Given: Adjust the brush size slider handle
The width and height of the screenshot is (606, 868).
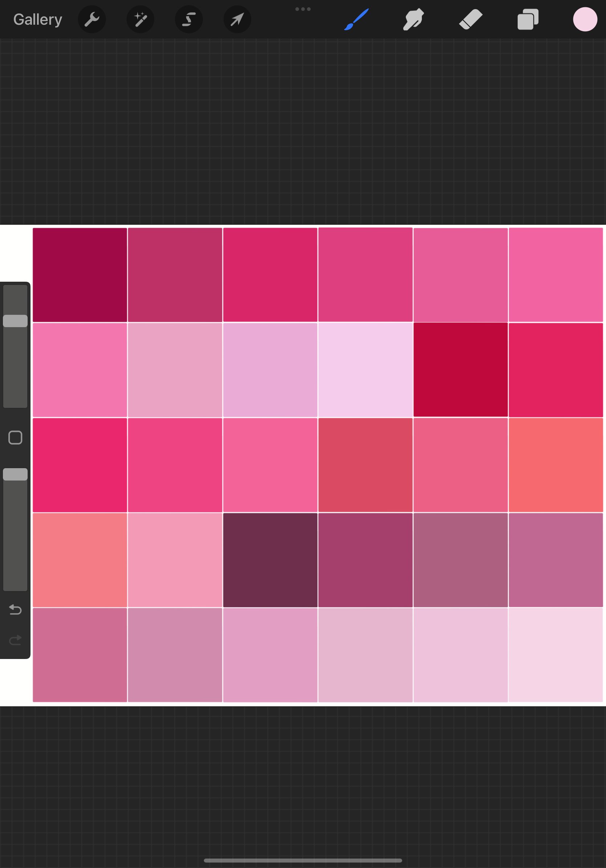Looking at the screenshot, I should point(16,320).
